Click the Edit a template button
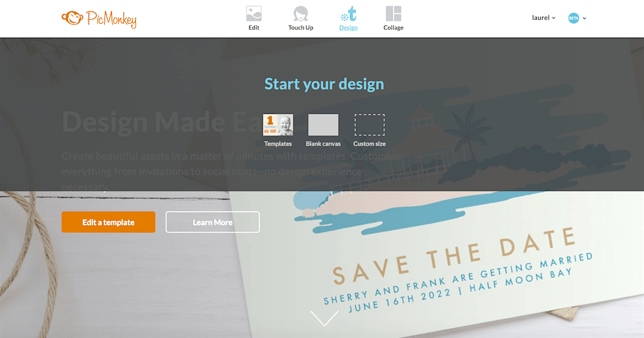Image resolution: width=644 pixels, height=338 pixels. [108, 222]
